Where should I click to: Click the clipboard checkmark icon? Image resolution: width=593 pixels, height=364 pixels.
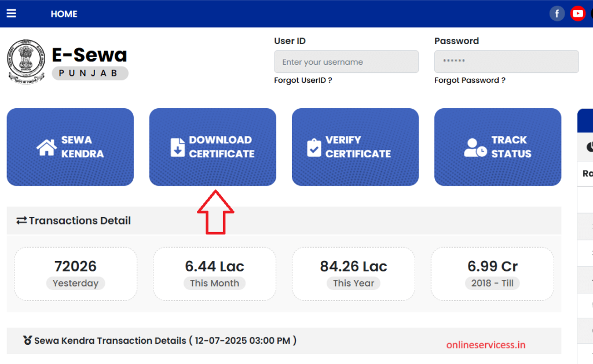[314, 148]
